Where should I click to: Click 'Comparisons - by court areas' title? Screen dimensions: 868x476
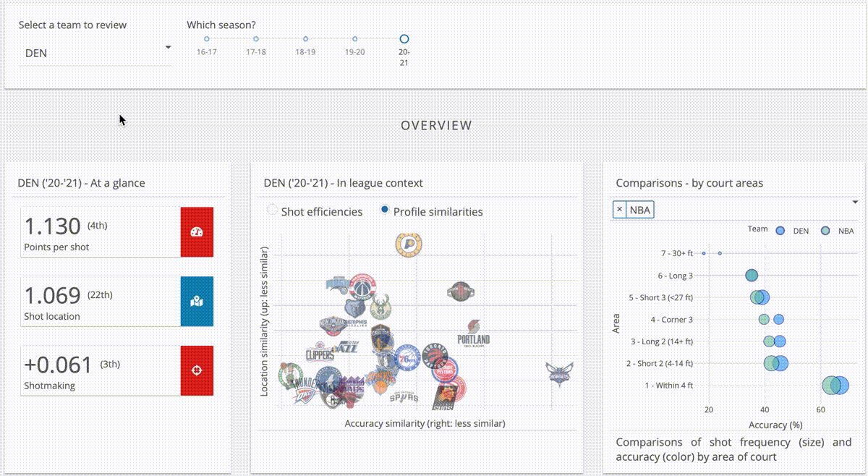689,183
